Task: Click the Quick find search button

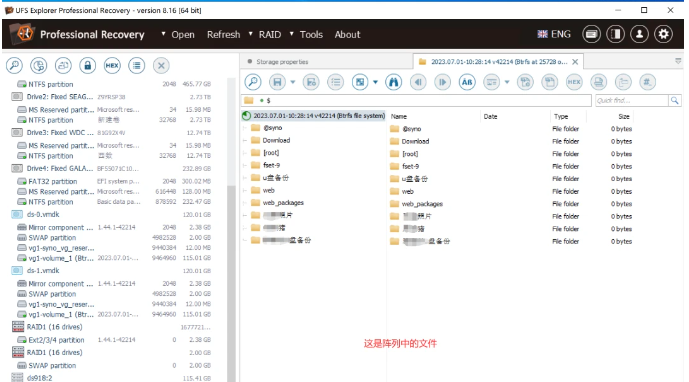Action: coord(674,101)
